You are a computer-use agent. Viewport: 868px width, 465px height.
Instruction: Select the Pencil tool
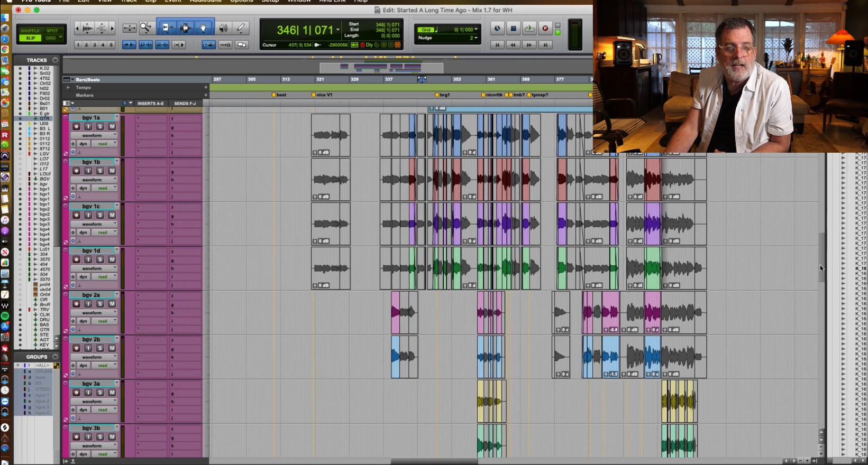[241, 28]
